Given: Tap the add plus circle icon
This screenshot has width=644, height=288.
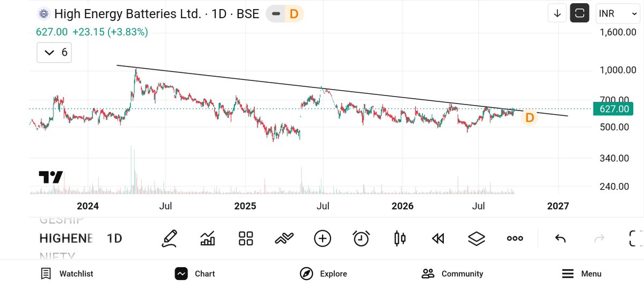Looking at the screenshot, I should [323, 238].
